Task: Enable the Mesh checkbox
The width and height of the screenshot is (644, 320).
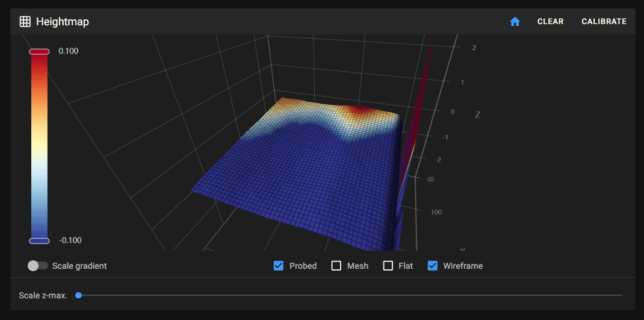Action: 336,266
